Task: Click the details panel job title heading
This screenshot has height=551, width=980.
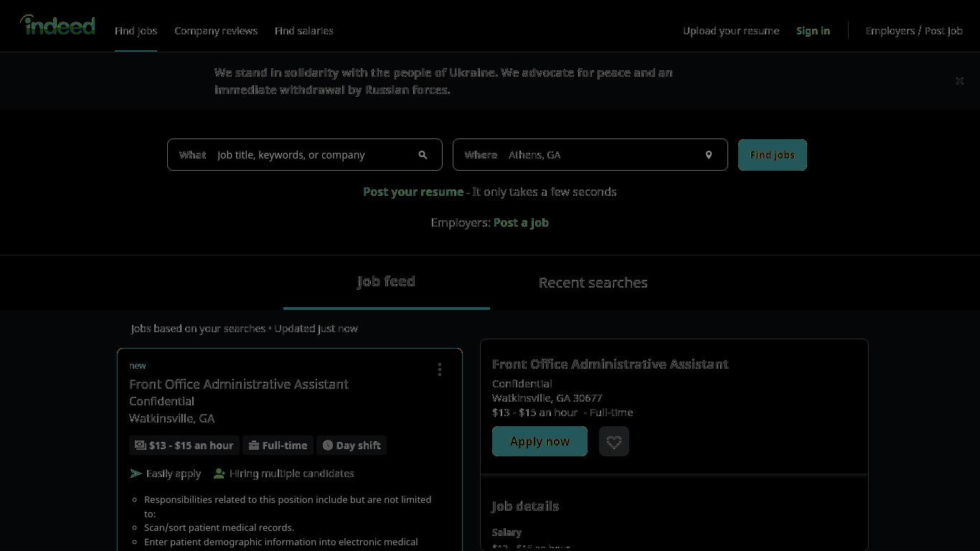Action: click(x=611, y=364)
